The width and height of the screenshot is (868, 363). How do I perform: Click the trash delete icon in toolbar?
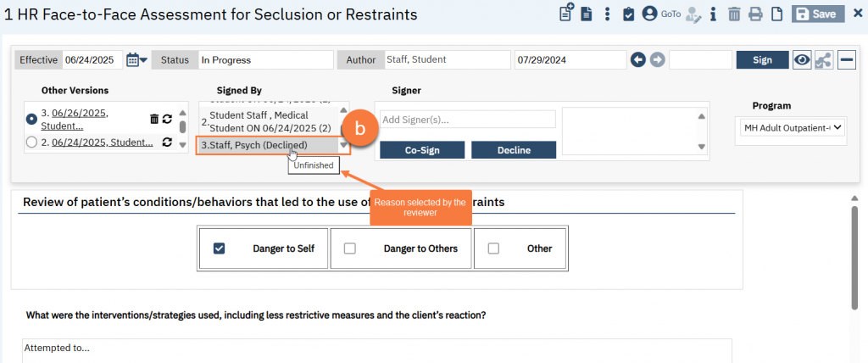[734, 14]
